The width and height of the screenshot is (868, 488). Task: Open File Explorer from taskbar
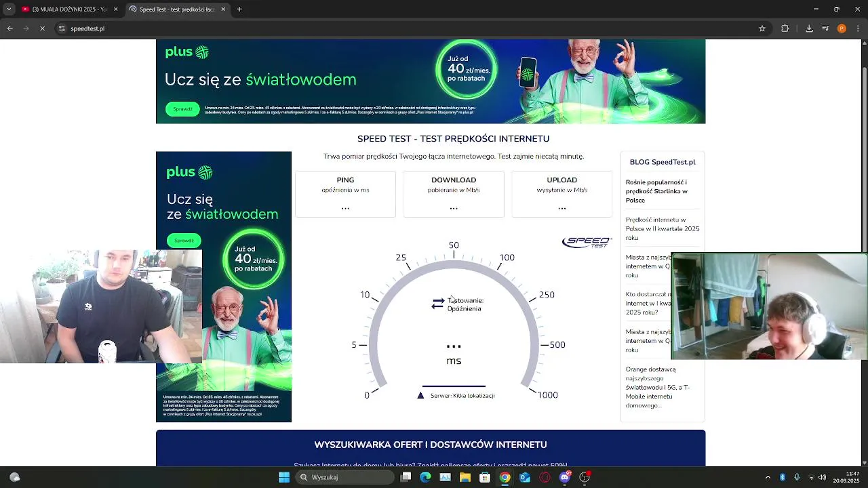click(465, 477)
